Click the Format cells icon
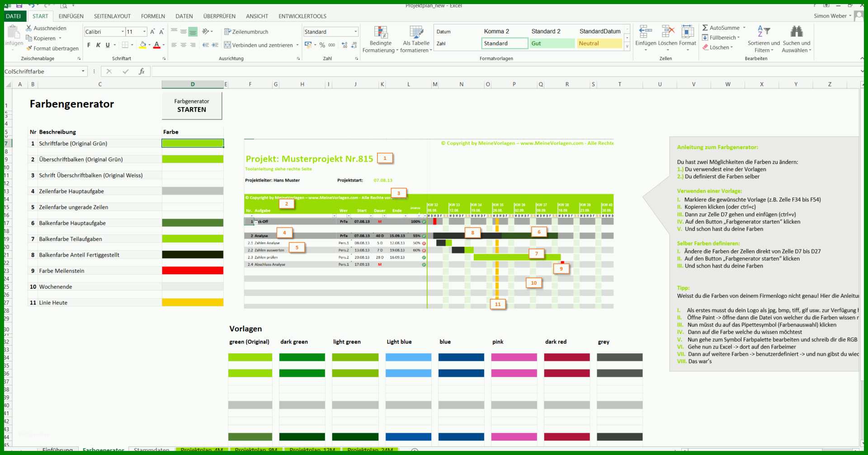 (688, 32)
